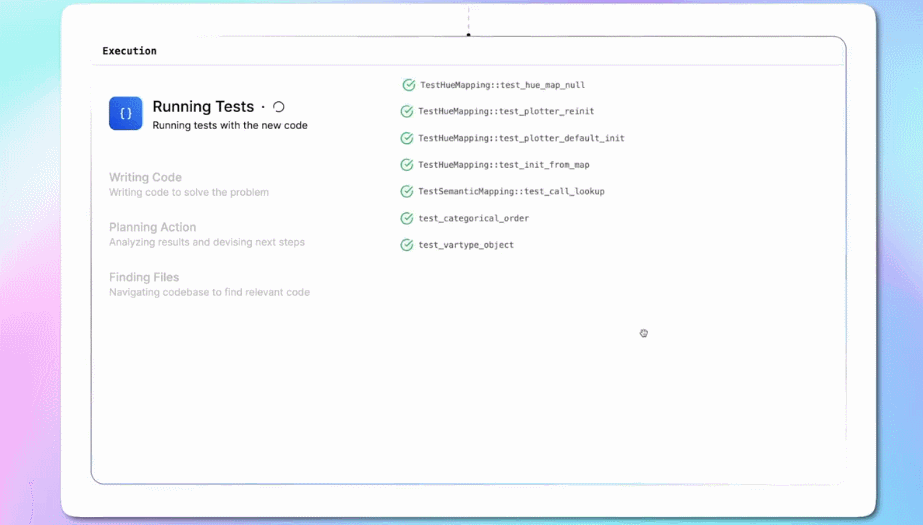Click the loading spinner beside Running Tests
Viewport: 923px width, 525px height.
[279, 107]
